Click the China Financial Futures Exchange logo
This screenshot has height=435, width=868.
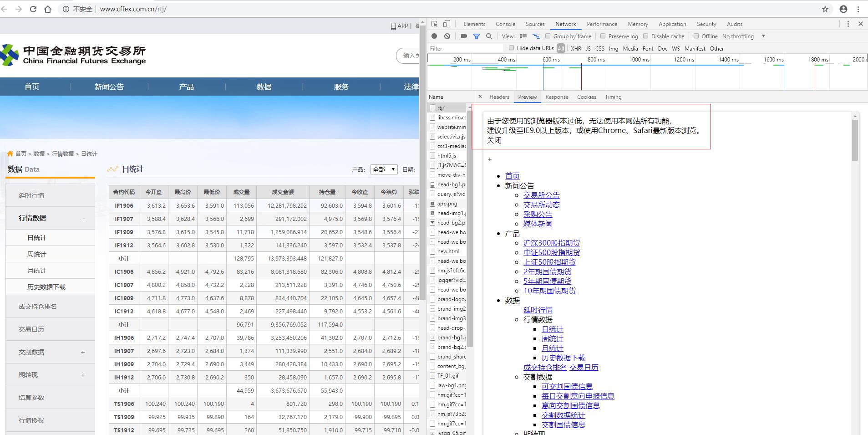pos(73,56)
